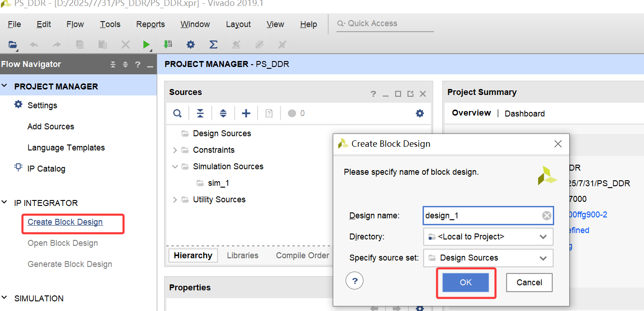Open Settings gear in main toolbar
Screen dimensions: 644x311
point(191,44)
